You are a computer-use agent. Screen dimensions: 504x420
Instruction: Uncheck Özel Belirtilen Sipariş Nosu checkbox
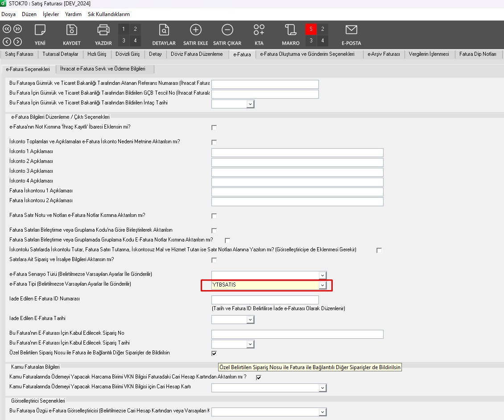pos(214,353)
